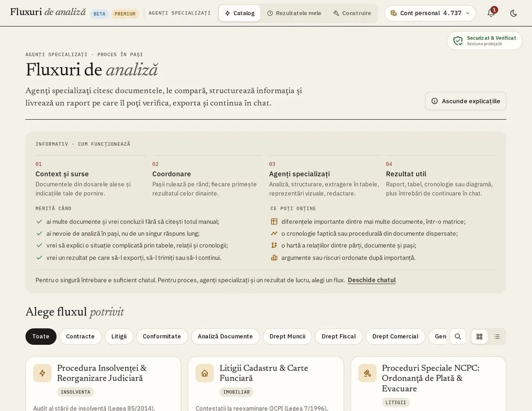Open the notifications bell
The width and height of the screenshot is (532, 411).
point(491,13)
